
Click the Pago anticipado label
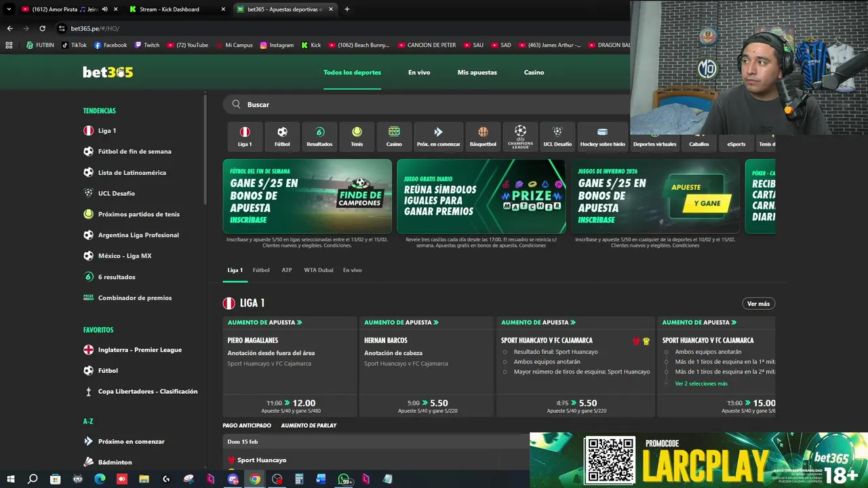click(247, 426)
